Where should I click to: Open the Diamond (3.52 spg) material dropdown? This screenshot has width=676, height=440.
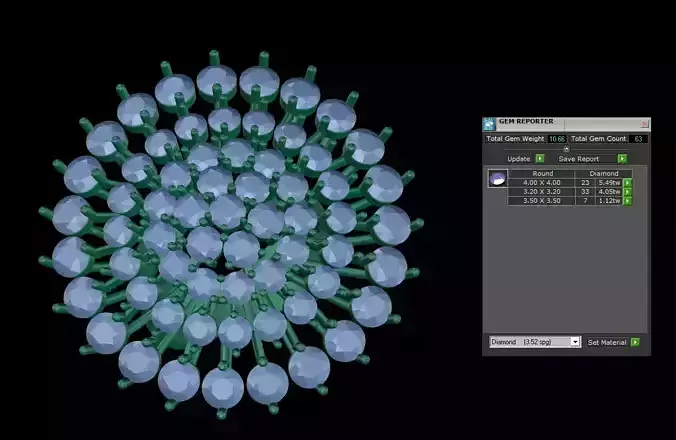[535, 342]
